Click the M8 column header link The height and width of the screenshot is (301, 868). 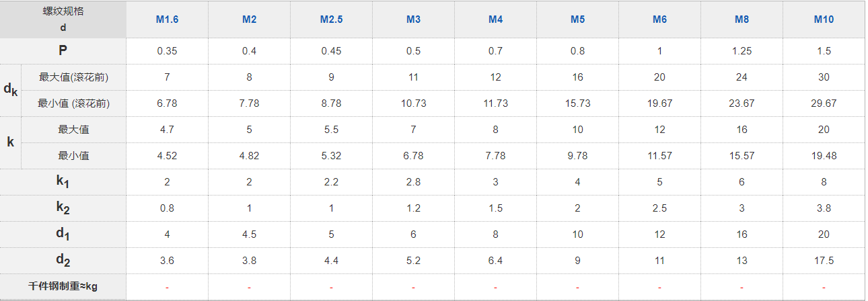point(742,19)
